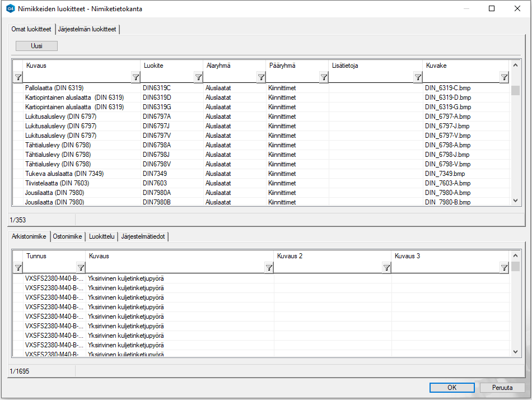Viewport: 532px width, 400px height.
Task: Open the Kuvake column filter icon
Action: pyautogui.click(x=504, y=77)
